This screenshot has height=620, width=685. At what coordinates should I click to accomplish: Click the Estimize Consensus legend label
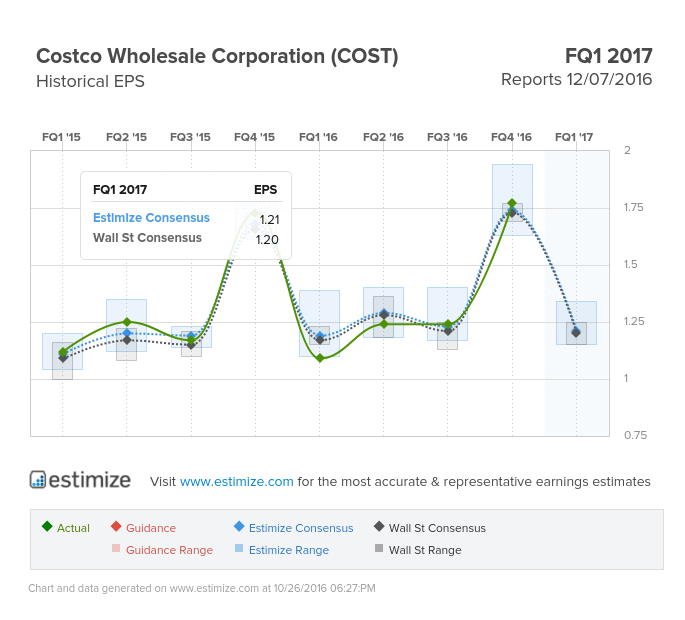[x=301, y=528]
